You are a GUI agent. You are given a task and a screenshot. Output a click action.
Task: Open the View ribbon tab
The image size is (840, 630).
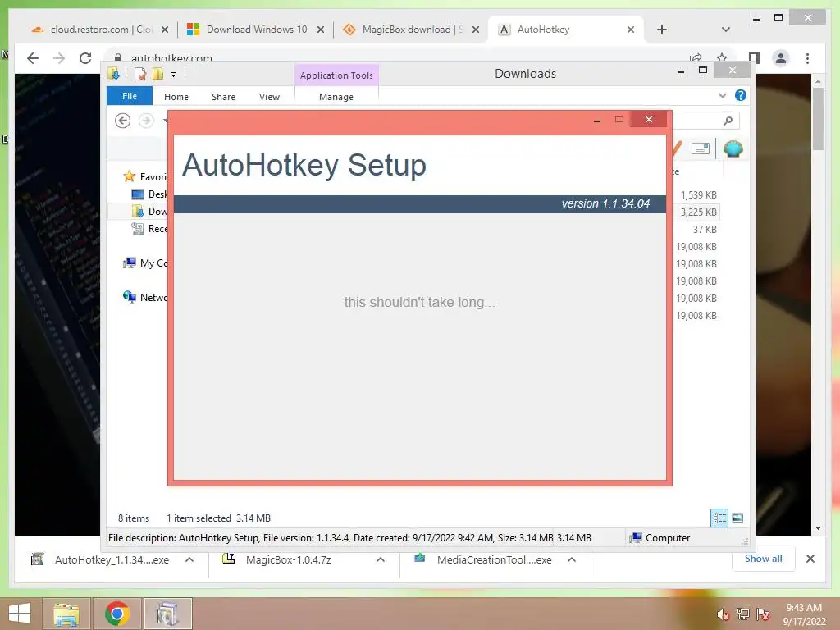pos(269,97)
